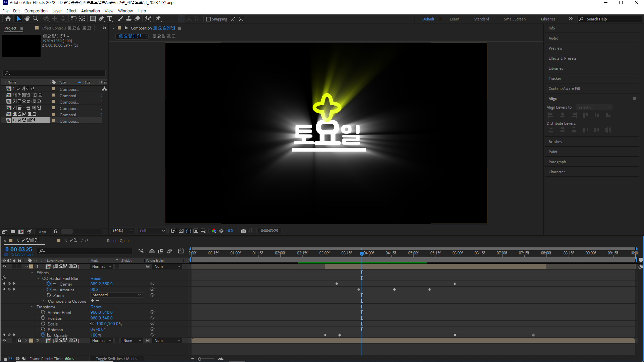Click the trash icon in Project panel
Image resolution: width=644 pixels, height=362 pixels.
[x=56, y=231]
